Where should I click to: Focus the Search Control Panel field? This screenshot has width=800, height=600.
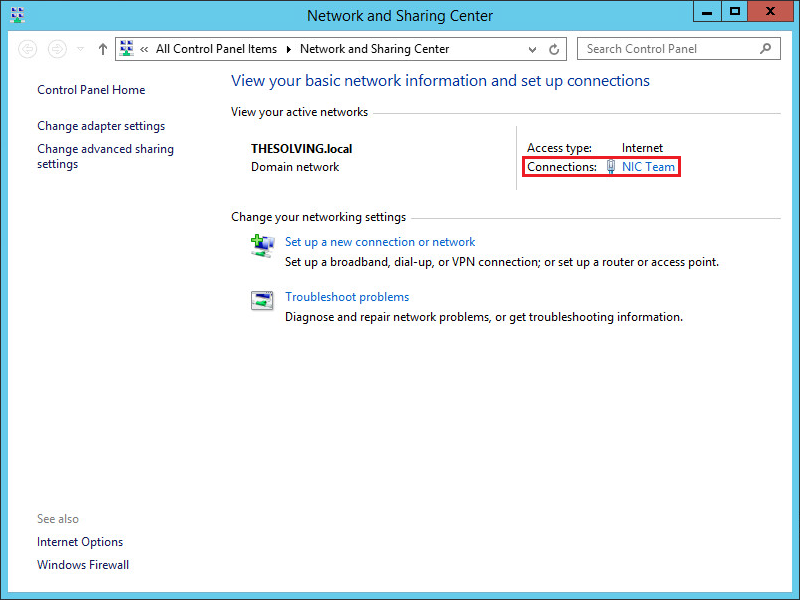(665, 48)
